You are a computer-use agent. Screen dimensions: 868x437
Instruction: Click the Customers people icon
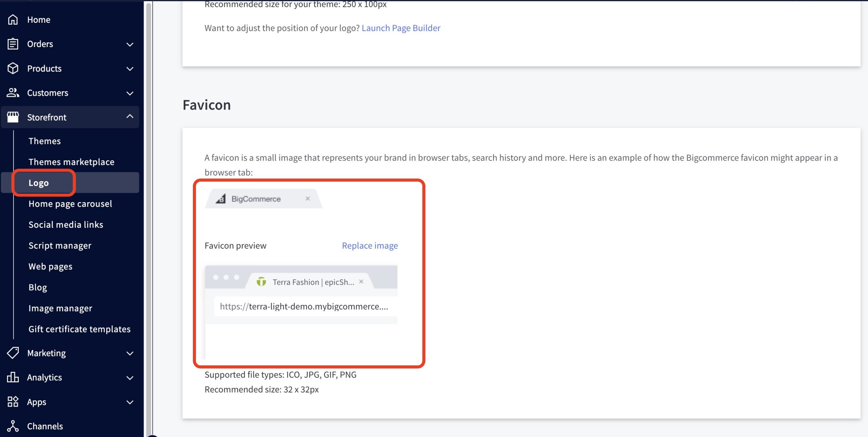(13, 93)
